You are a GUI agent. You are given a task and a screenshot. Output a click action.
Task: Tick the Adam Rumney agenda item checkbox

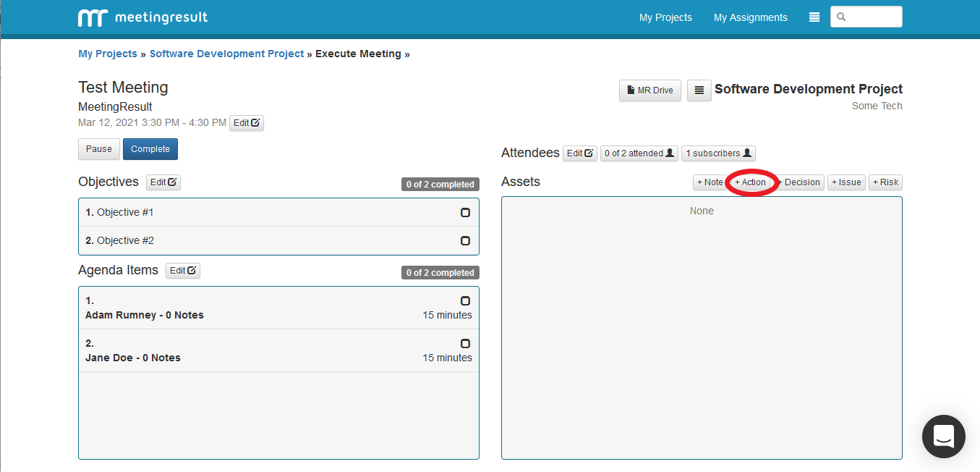[x=465, y=301]
